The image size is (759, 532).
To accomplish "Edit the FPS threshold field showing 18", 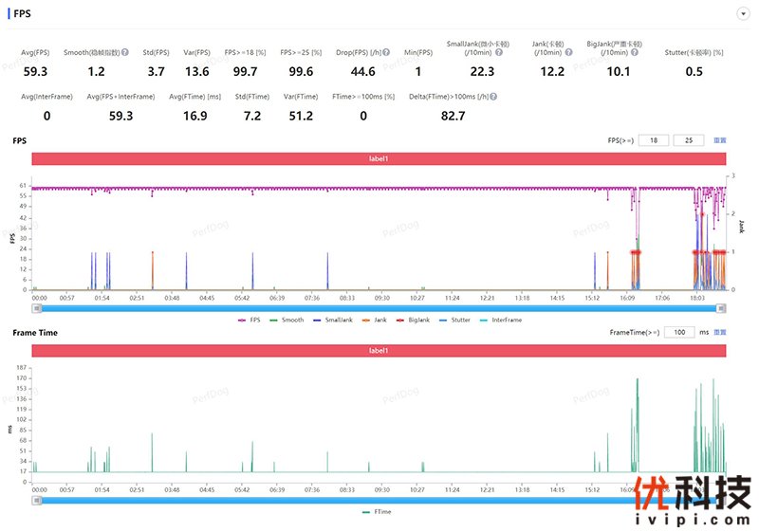I will (654, 140).
